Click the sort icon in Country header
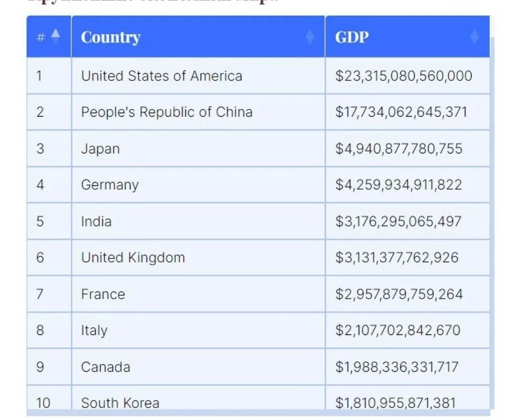Viewport: 516px width, 420px height. tap(310, 37)
